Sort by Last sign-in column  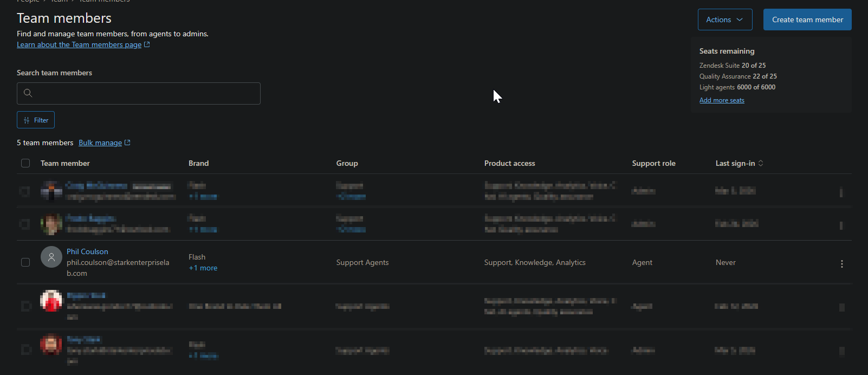point(740,163)
